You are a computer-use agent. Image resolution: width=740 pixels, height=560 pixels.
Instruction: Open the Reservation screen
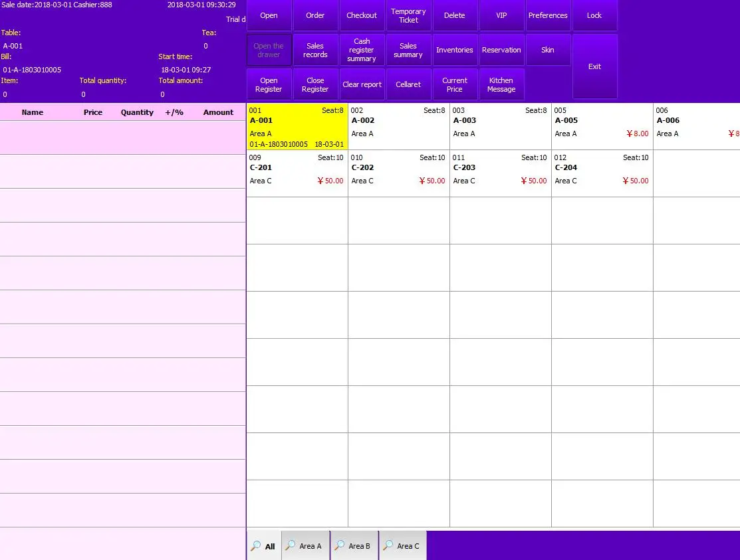501,50
